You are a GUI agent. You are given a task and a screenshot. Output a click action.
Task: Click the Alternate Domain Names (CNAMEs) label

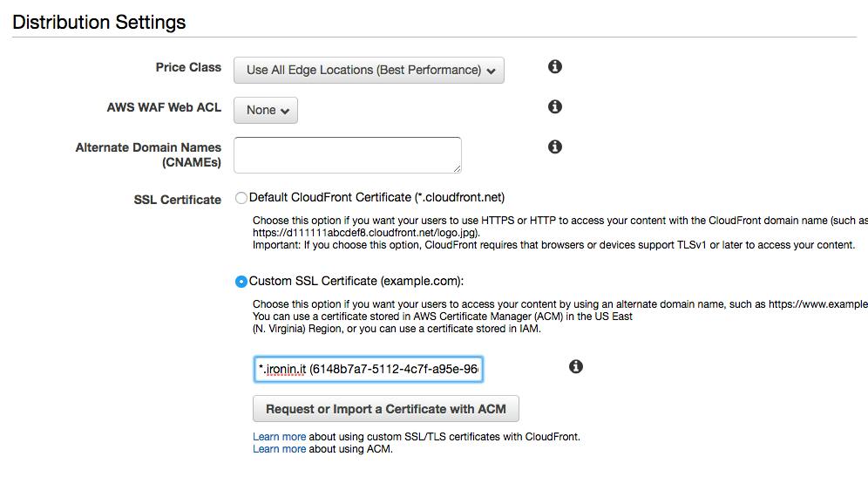[x=148, y=154]
